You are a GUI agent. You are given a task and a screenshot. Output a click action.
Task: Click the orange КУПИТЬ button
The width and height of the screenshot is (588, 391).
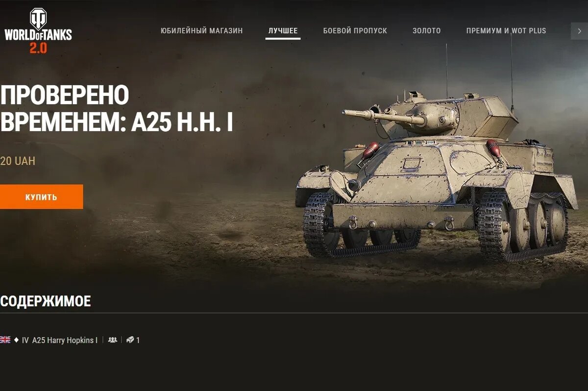(x=41, y=197)
